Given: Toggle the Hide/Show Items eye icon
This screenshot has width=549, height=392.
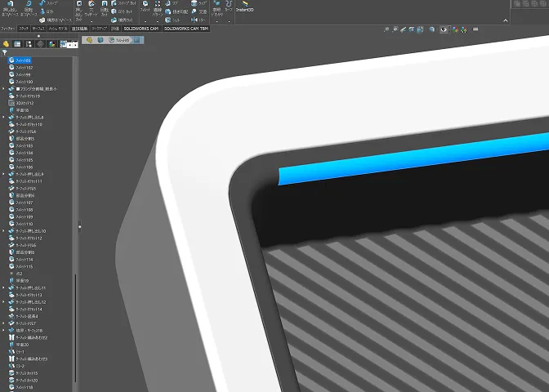Looking at the screenshot, I should (444, 29).
